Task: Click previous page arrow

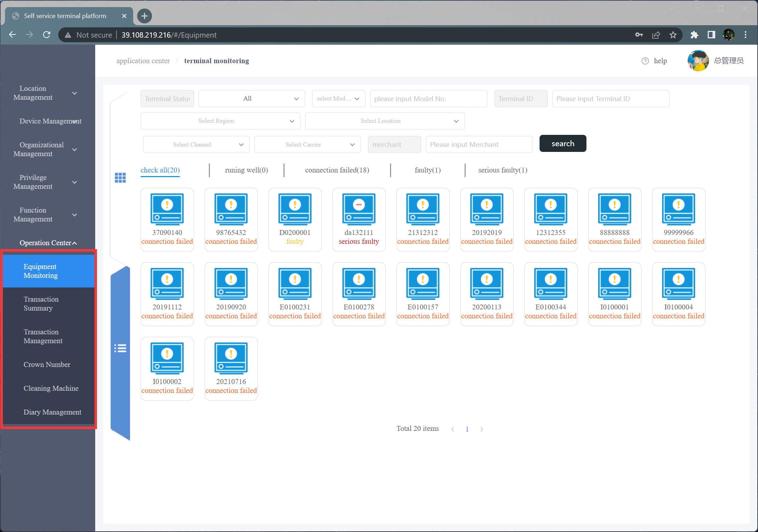Action: [453, 429]
